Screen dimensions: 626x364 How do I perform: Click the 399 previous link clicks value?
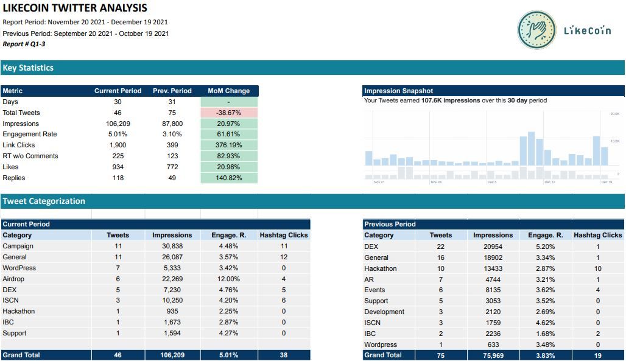(172, 145)
